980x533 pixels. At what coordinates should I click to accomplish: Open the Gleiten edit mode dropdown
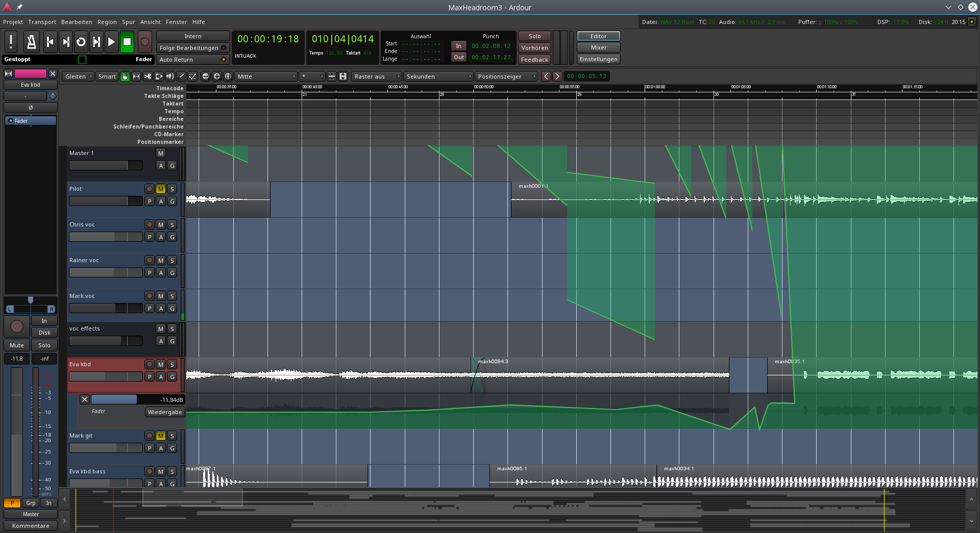tap(79, 77)
